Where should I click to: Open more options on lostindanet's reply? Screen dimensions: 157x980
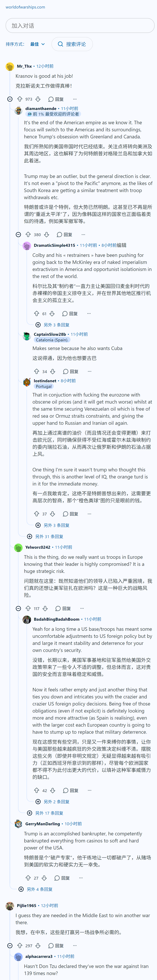(x=89, y=514)
